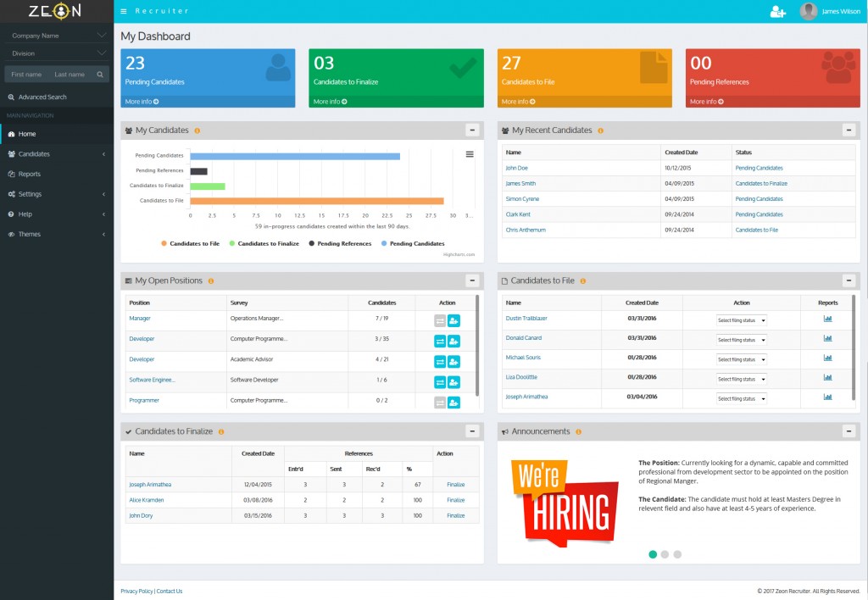Click the search magnifier icon in sidebar

click(x=100, y=75)
